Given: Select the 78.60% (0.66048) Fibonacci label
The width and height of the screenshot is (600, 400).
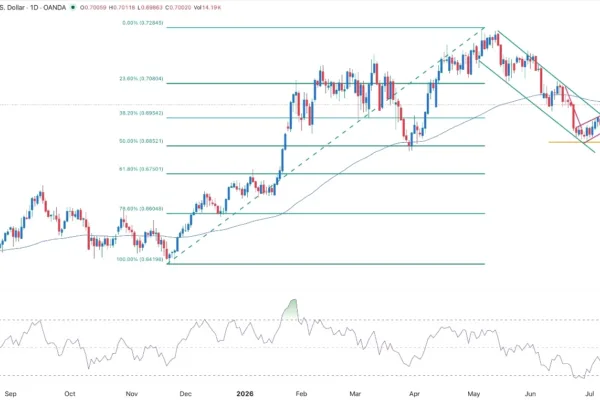Looking at the screenshot, I should 141,209.
